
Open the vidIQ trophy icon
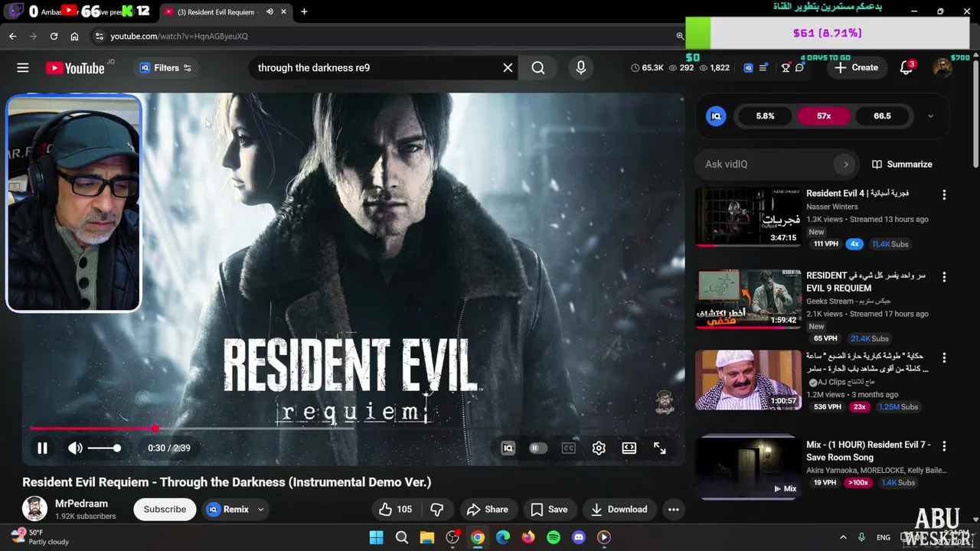pyautogui.click(x=786, y=67)
